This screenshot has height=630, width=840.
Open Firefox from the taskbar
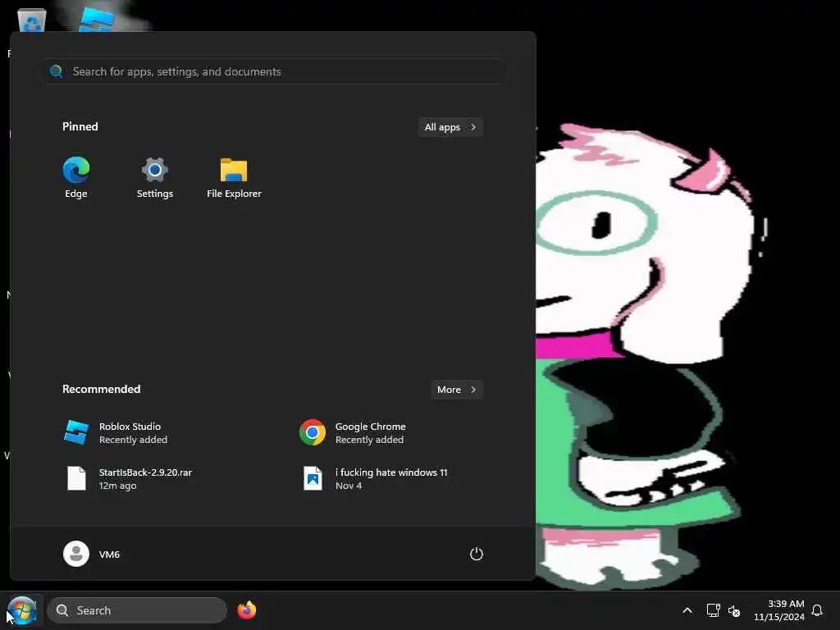(247, 610)
